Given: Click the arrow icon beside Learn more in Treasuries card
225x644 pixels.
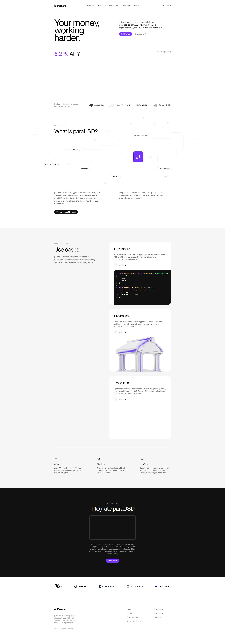Looking at the screenshot, I should pyautogui.click(x=116, y=399).
